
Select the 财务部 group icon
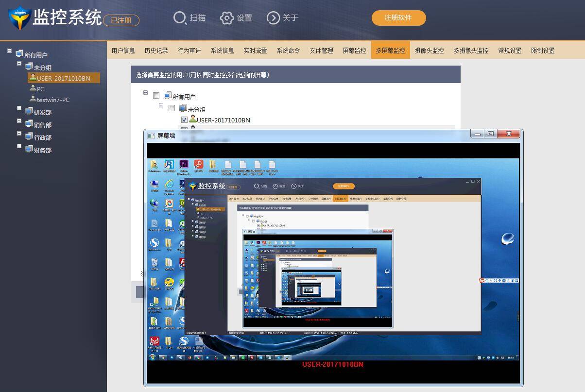29,149
